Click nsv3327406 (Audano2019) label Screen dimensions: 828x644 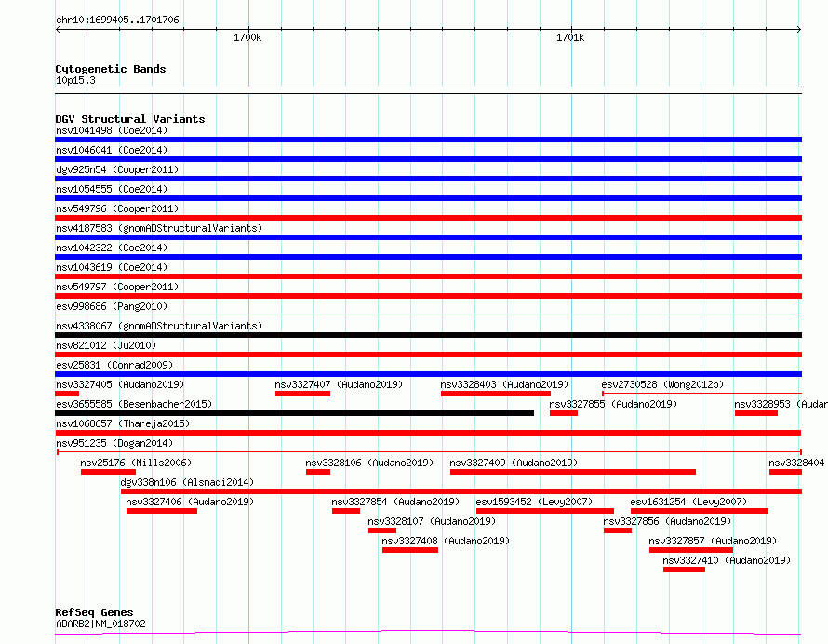(190, 502)
